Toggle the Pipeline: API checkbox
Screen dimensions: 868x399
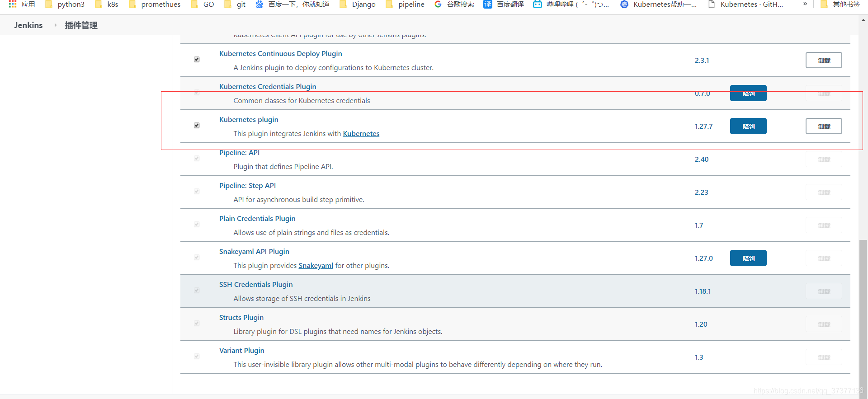click(197, 159)
